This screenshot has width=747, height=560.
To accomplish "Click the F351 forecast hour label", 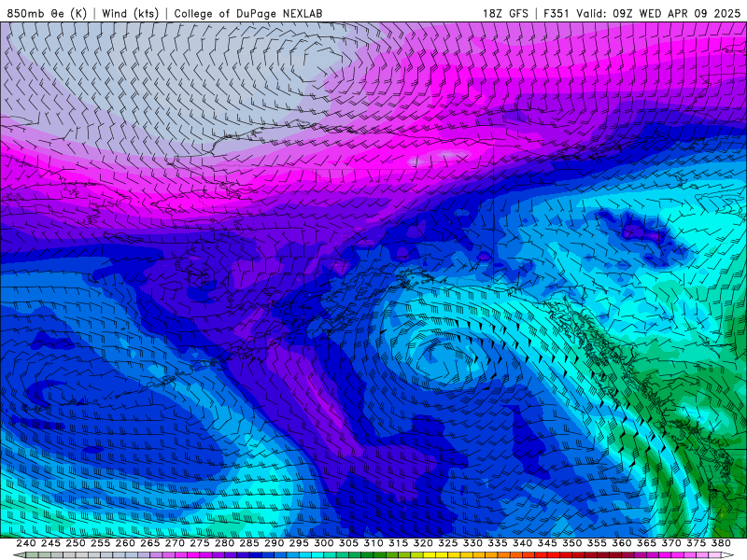I will coord(556,13).
